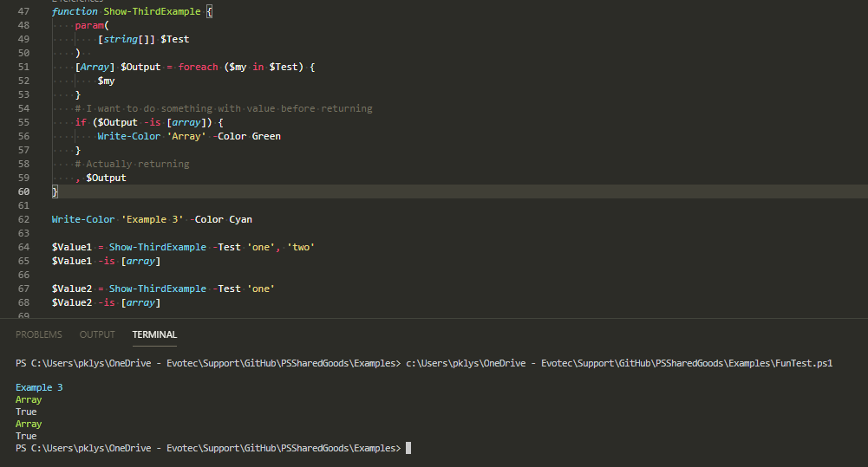Click the terminal prompt cursor block

point(408,448)
